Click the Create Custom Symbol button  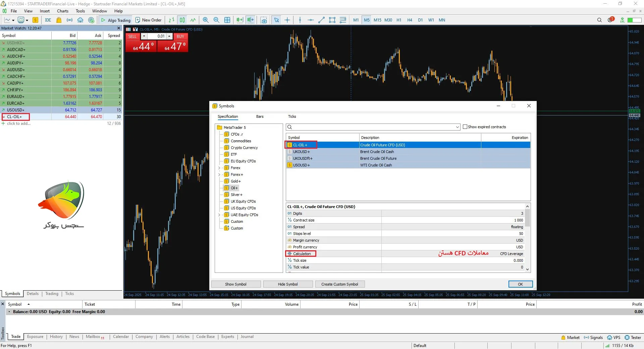339,284
